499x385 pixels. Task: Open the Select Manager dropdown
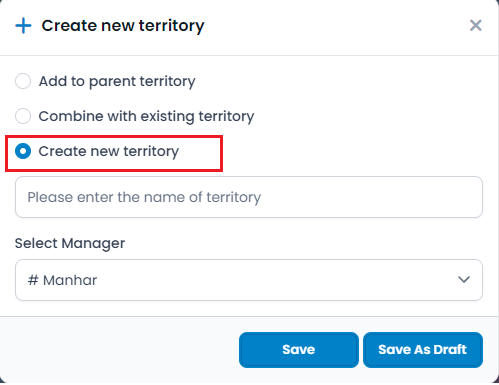[249, 280]
